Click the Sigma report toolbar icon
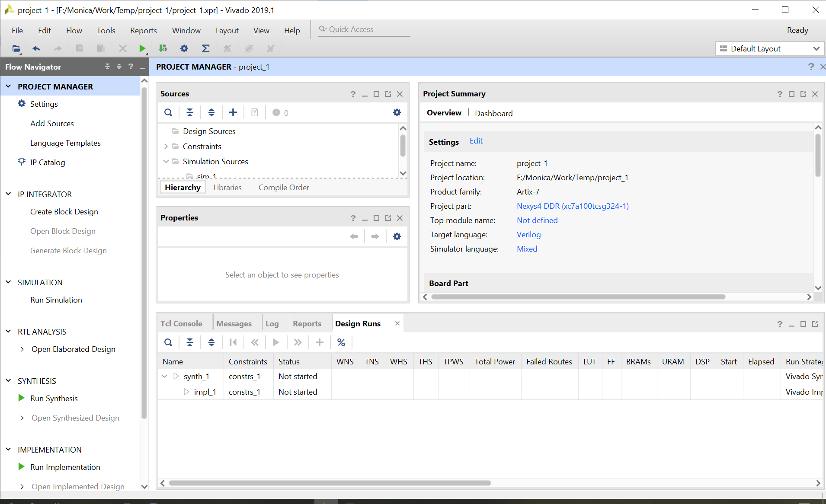Viewport: 826px width, 504px height. click(206, 48)
